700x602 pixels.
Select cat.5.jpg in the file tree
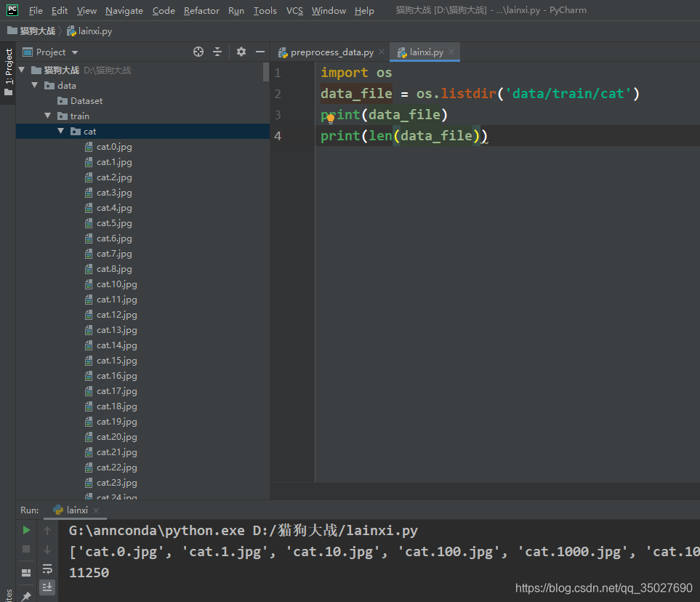115,222
